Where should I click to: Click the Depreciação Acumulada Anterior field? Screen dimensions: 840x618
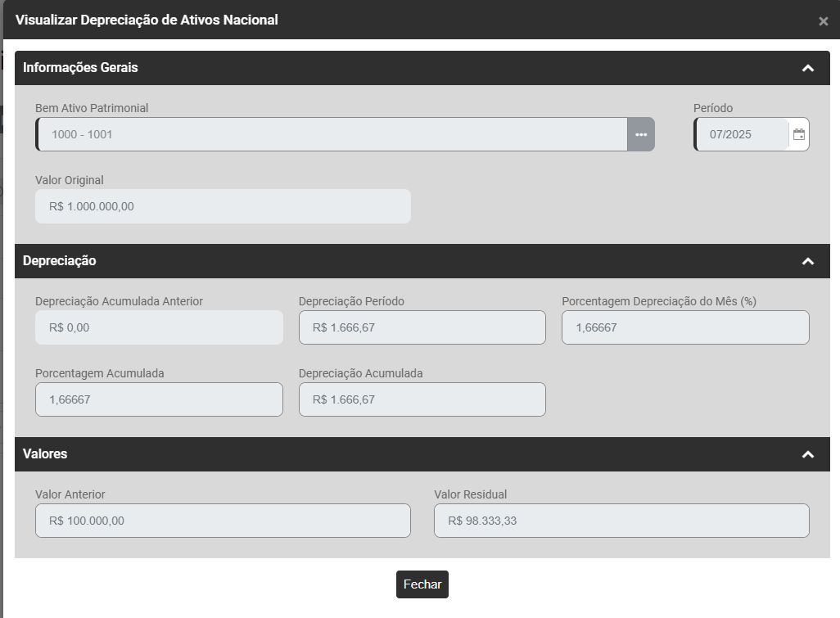tap(159, 327)
